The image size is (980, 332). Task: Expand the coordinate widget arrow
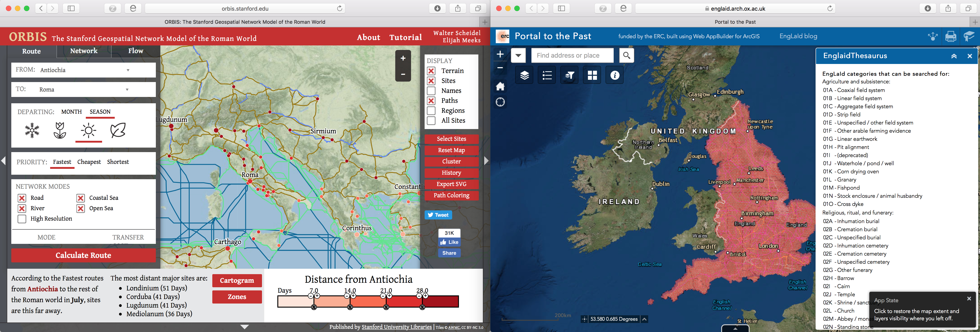tap(644, 319)
